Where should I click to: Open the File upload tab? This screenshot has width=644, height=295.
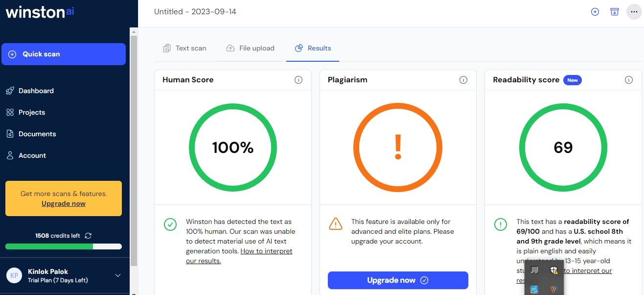[250, 48]
